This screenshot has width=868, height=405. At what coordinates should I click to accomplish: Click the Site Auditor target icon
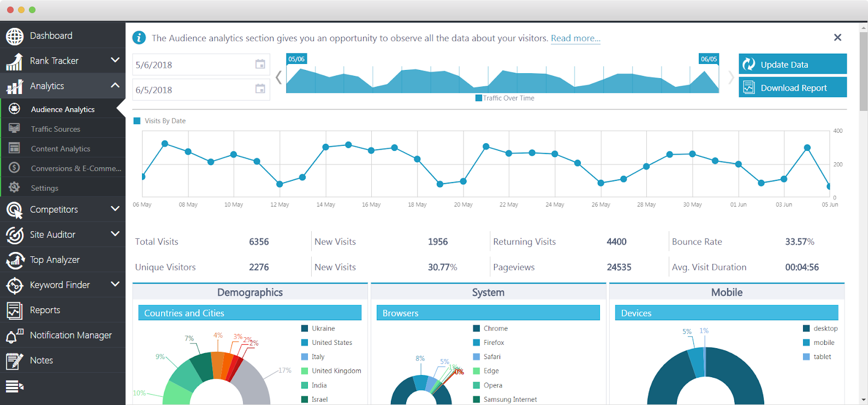[15, 235]
